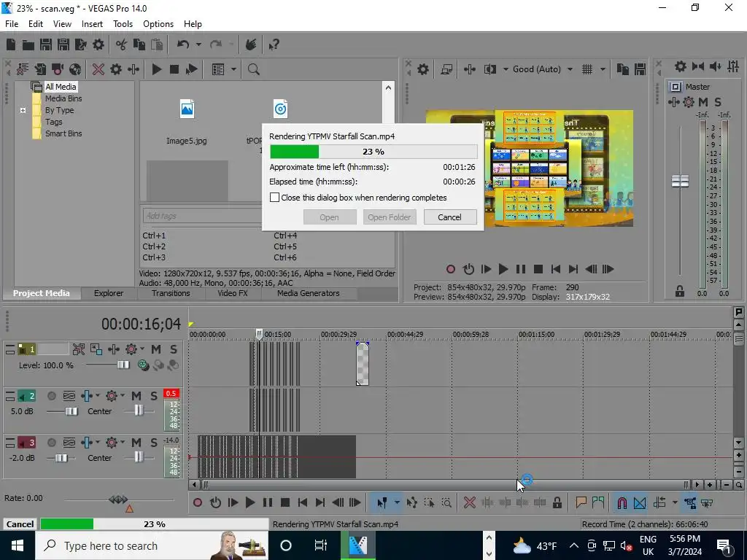
Task: Click the Track 1 Track FX icon
Action: (x=114, y=349)
